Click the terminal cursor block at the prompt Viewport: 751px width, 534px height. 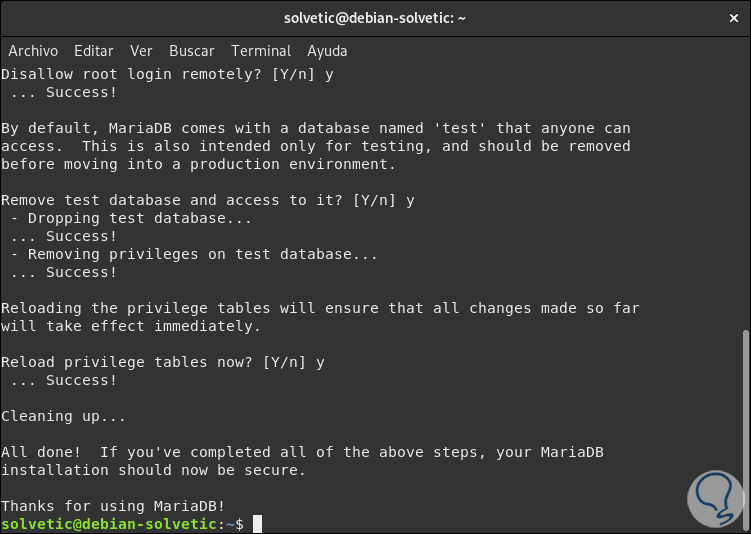[x=257, y=524]
